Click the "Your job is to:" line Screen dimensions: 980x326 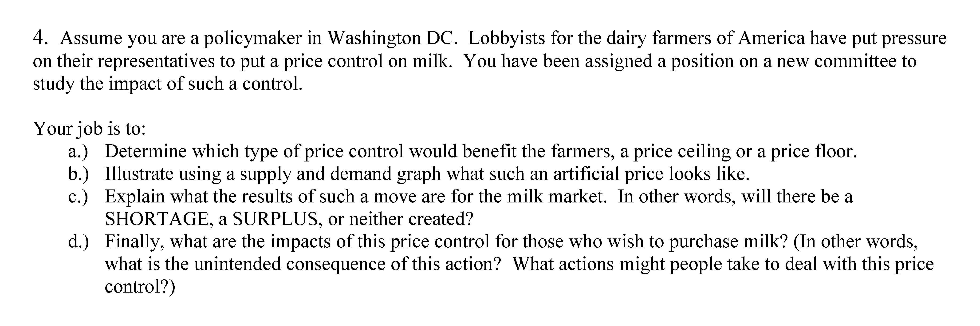(90, 129)
